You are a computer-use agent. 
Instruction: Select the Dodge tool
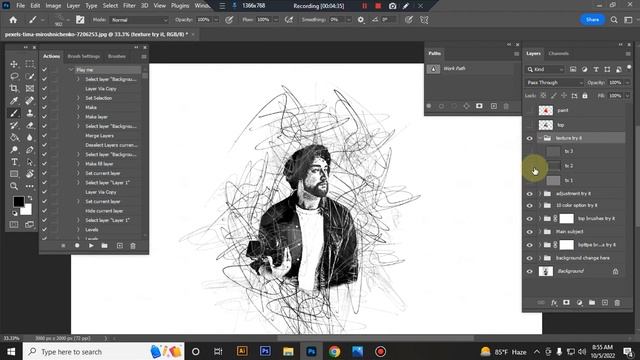(14, 150)
